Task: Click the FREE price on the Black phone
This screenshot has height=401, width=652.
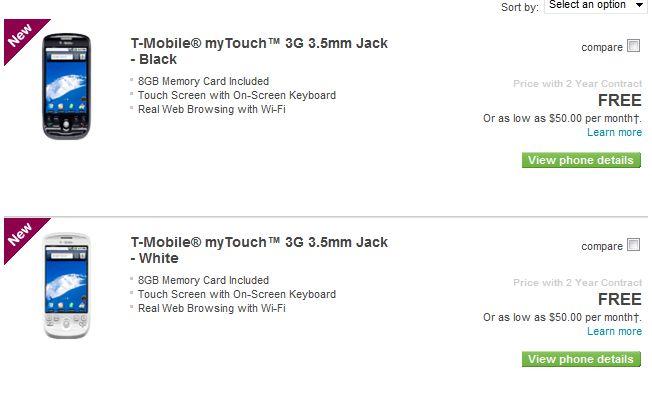Action: click(619, 101)
